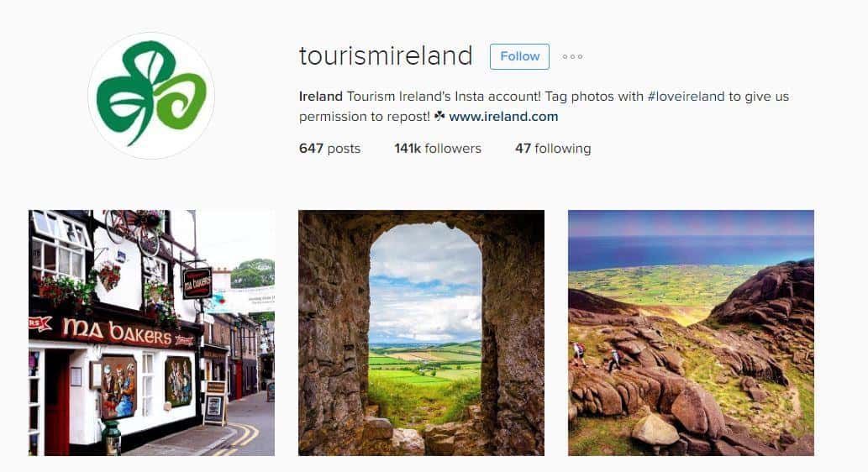Click the small shamrock emoji in the bio
Screen dimensions: 868x472
point(439,116)
